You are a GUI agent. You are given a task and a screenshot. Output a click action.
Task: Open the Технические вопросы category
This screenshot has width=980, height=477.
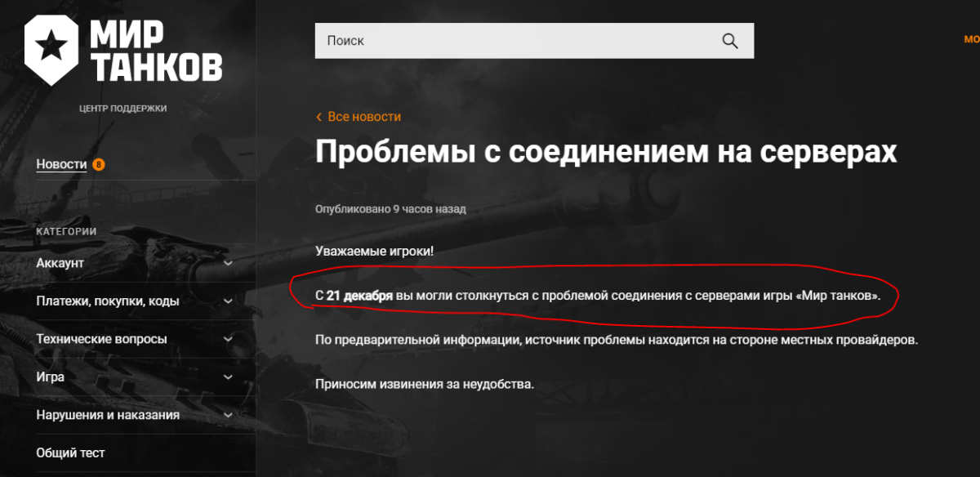point(101,339)
